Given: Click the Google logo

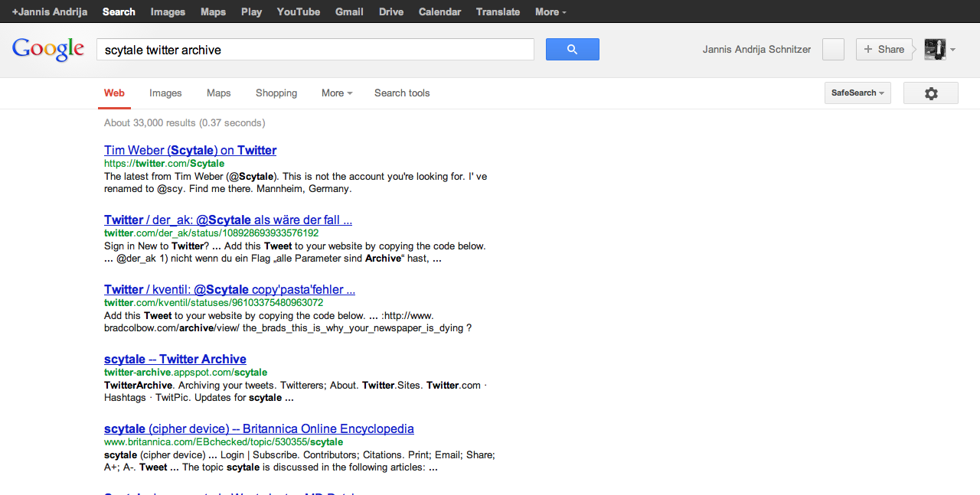Looking at the screenshot, I should coord(48,50).
